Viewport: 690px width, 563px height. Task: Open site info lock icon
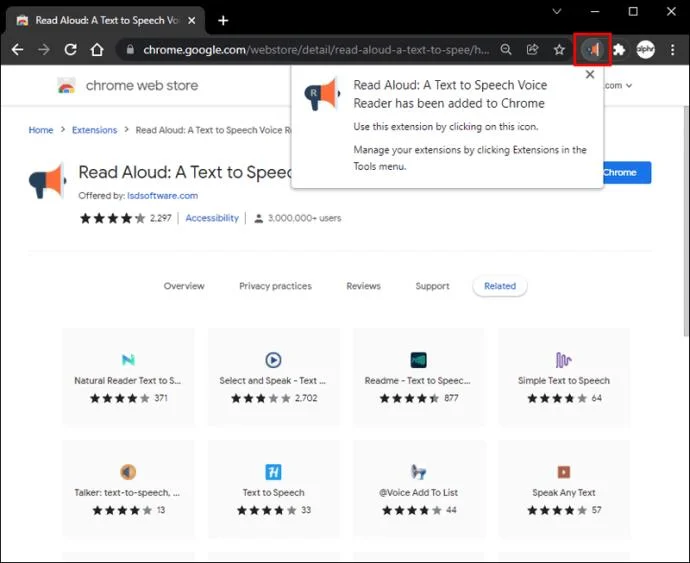pos(130,49)
